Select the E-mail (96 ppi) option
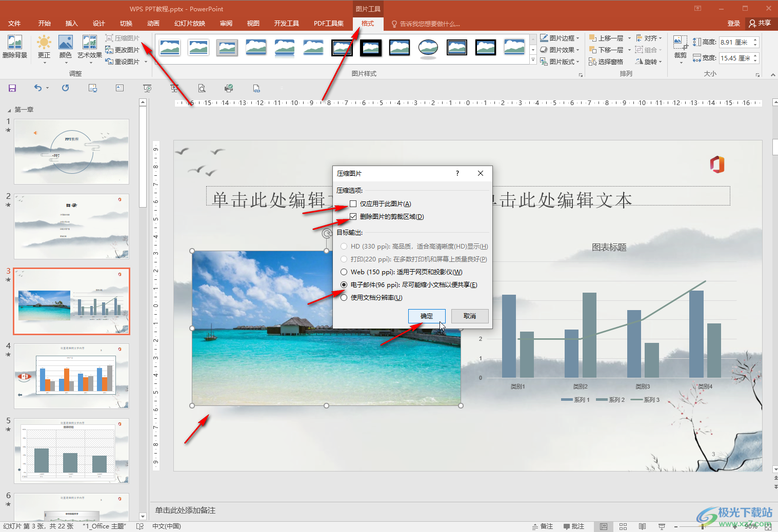 coord(409,284)
